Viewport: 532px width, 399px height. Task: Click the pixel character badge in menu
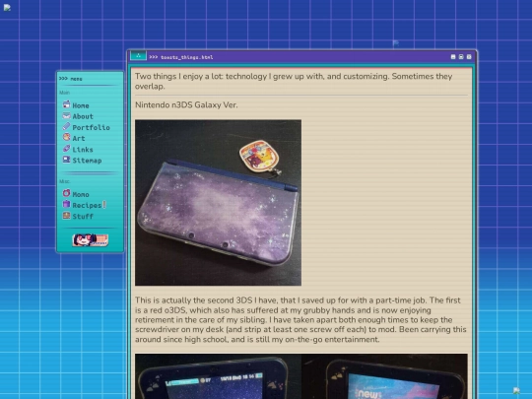tap(91, 239)
